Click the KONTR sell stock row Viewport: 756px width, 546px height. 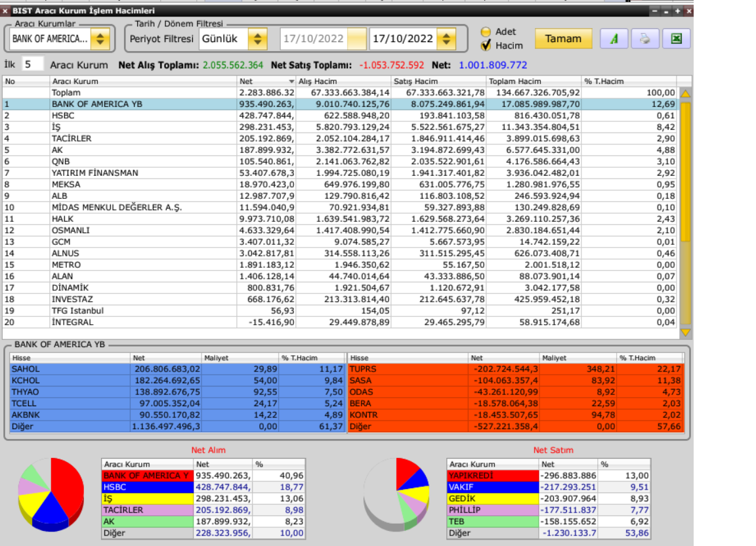(x=515, y=415)
